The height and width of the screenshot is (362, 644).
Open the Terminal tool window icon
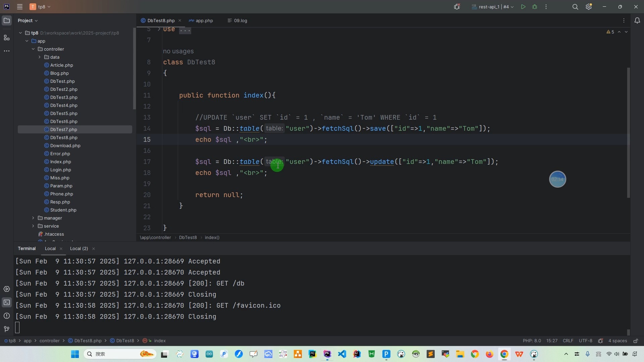pyautogui.click(x=7, y=302)
